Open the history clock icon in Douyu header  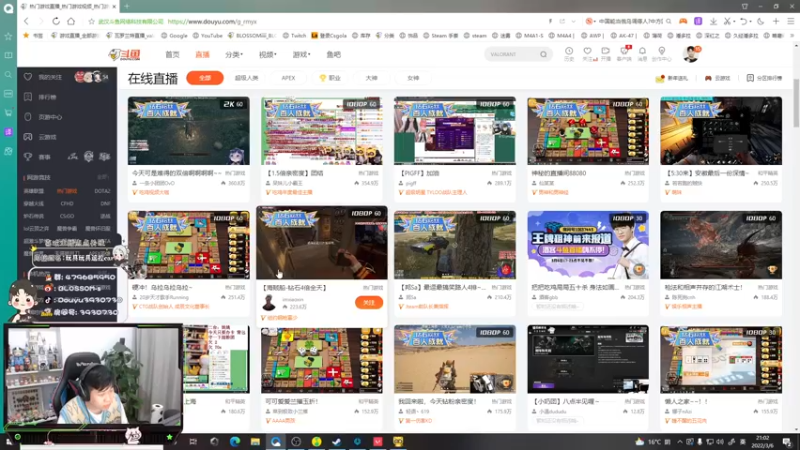pos(569,51)
